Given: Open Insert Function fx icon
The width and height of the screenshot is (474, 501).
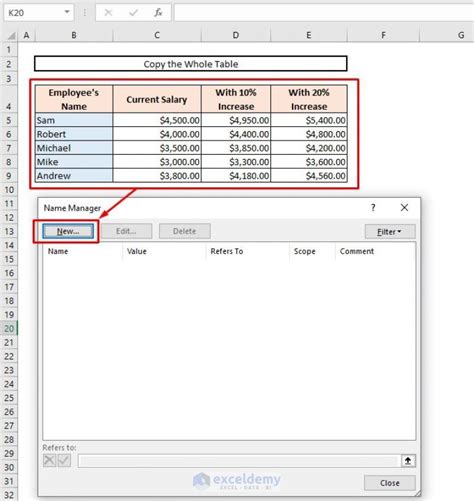Looking at the screenshot, I should pos(158,13).
